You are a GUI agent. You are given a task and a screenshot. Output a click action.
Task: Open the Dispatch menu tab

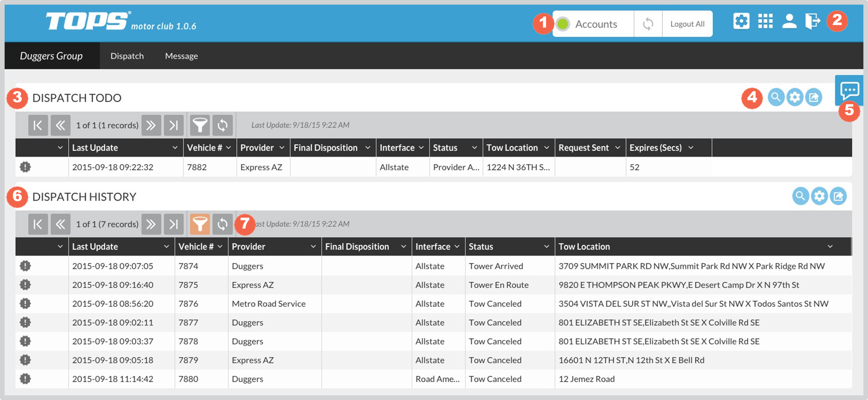tap(127, 56)
